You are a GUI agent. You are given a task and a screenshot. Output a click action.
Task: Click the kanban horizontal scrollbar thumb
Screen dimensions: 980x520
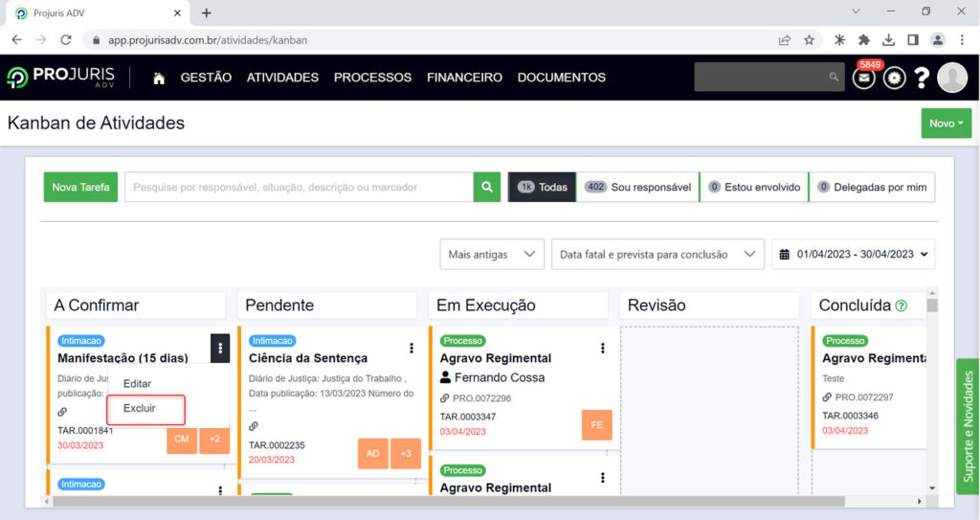[449, 501]
